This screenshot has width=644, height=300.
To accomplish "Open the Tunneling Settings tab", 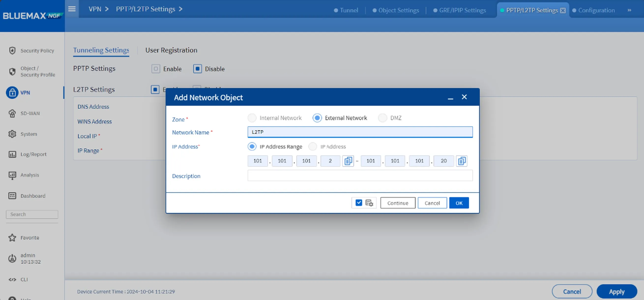I will pyautogui.click(x=101, y=50).
